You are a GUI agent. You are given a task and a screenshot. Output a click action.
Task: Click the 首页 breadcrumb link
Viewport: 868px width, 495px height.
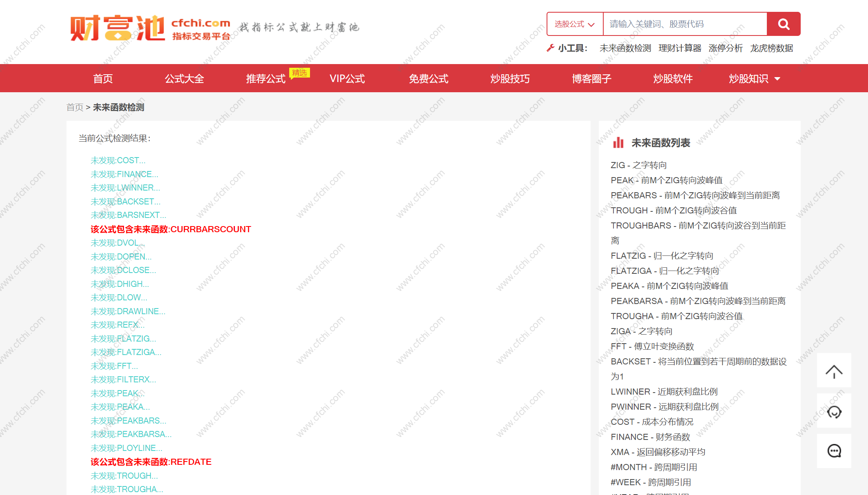coord(75,107)
